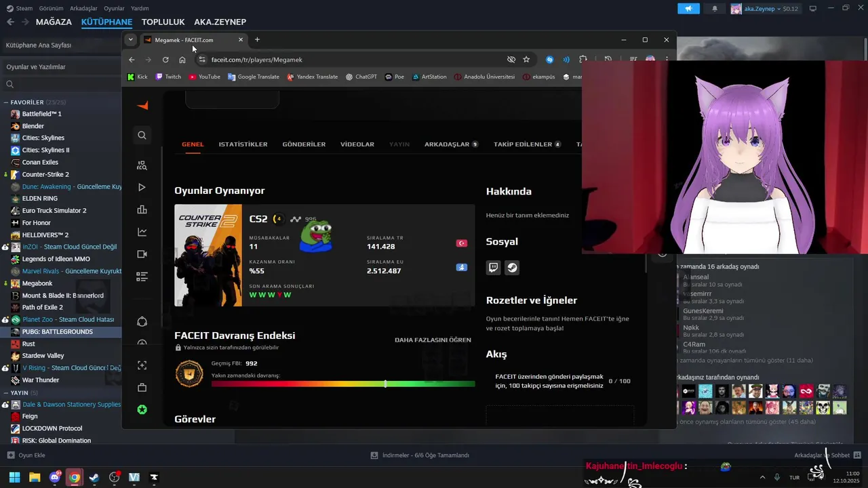Open the ChatGPT bookmark
Image resolution: width=868 pixels, height=488 pixels.
click(361, 77)
